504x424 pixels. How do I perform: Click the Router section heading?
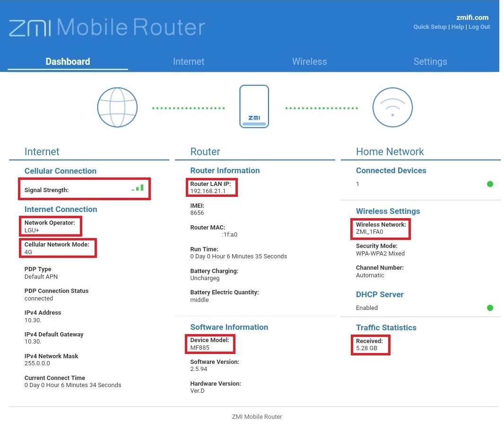point(205,151)
